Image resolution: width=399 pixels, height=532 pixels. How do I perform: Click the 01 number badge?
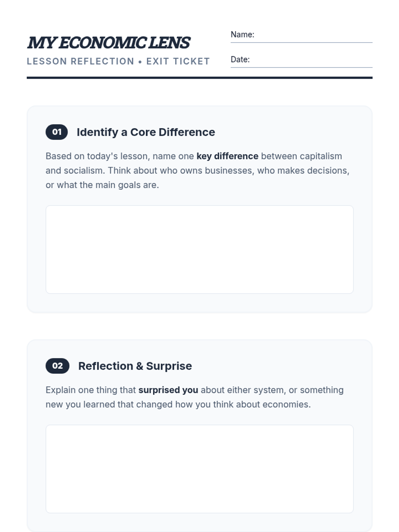click(57, 132)
